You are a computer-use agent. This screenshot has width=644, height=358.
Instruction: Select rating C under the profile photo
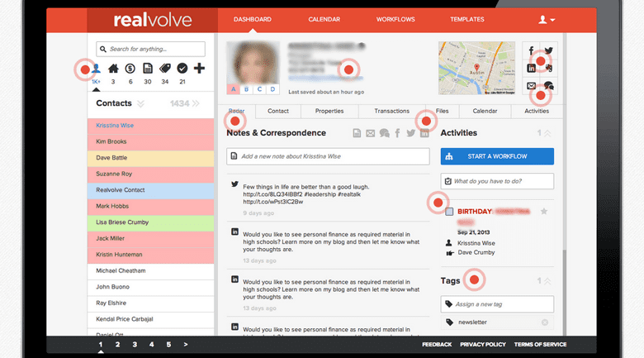pos(259,89)
